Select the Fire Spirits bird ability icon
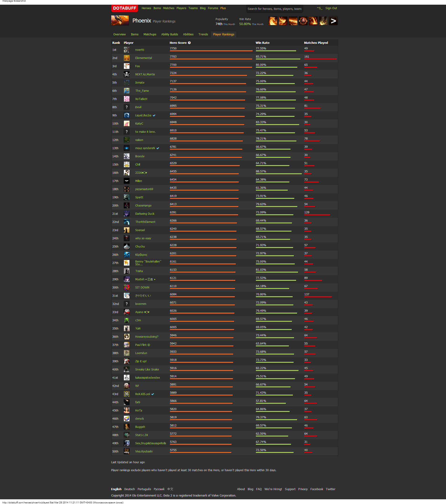The width and height of the screenshot is (446, 504). tap(283, 21)
